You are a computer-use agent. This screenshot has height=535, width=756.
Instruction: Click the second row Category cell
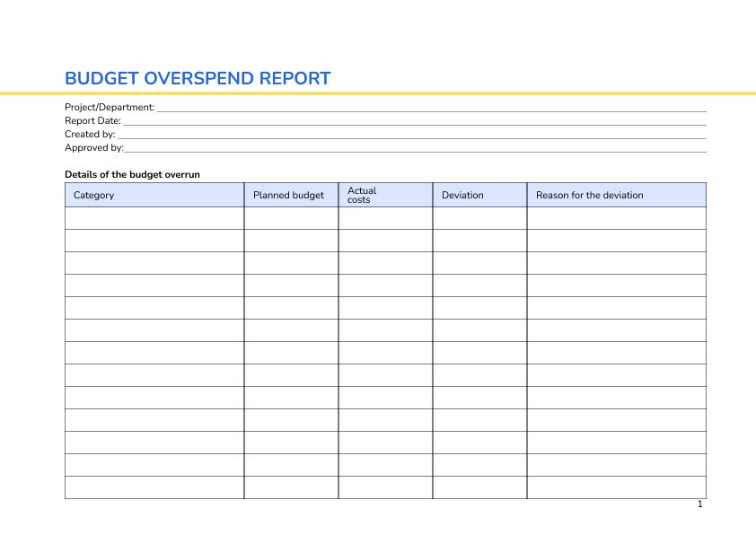[154, 239]
